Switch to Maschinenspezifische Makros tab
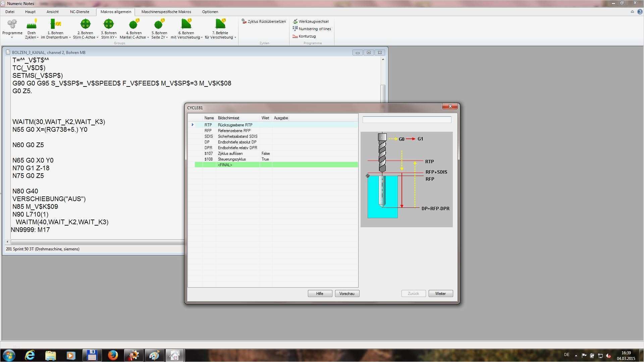This screenshot has height=362, width=644. pos(166,12)
